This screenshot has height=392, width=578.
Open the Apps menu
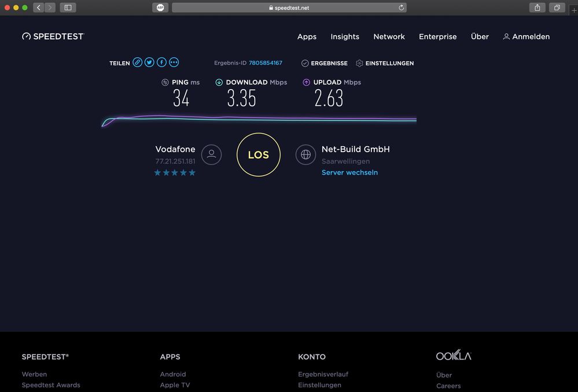click(307, 36)
